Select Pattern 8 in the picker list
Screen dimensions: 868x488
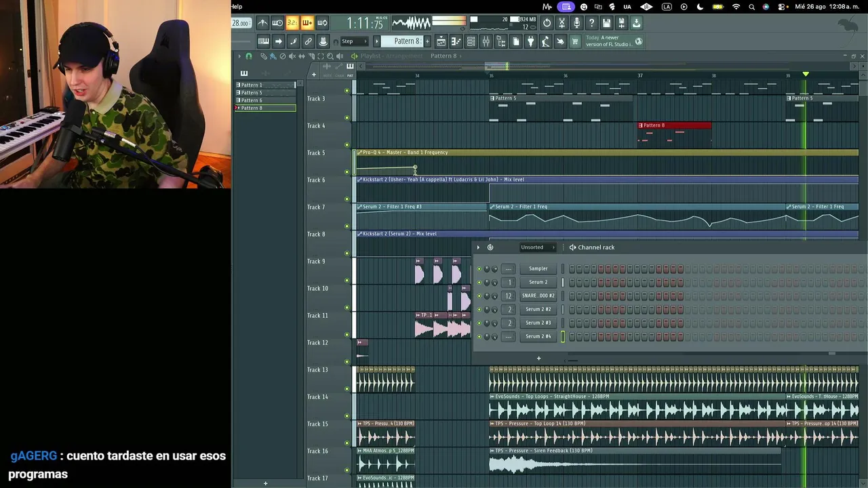click(x=265, y=108)
